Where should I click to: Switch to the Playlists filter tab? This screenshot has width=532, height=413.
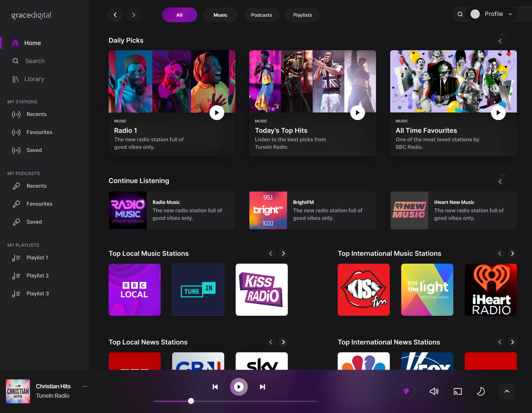302,15
